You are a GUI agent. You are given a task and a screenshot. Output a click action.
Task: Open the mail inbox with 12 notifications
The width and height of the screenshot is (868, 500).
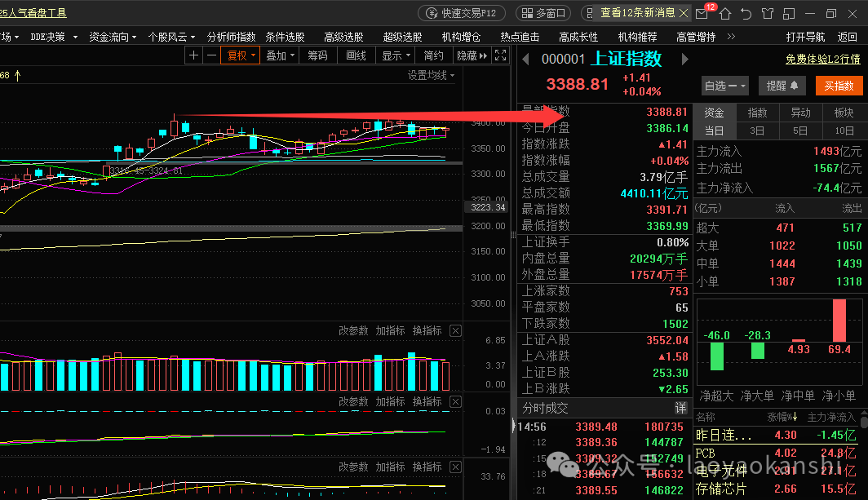click(702, 13)
